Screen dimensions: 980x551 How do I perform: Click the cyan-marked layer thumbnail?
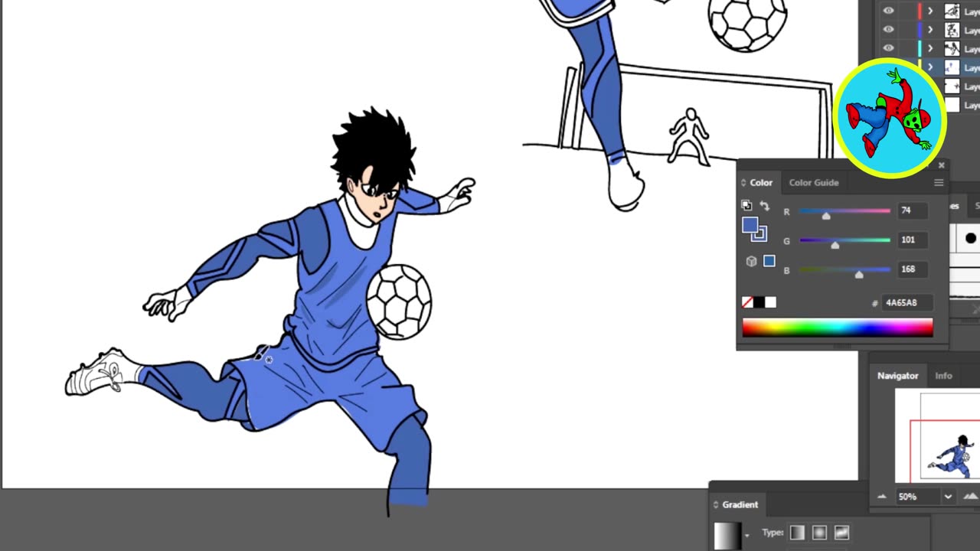click(952, 48)
